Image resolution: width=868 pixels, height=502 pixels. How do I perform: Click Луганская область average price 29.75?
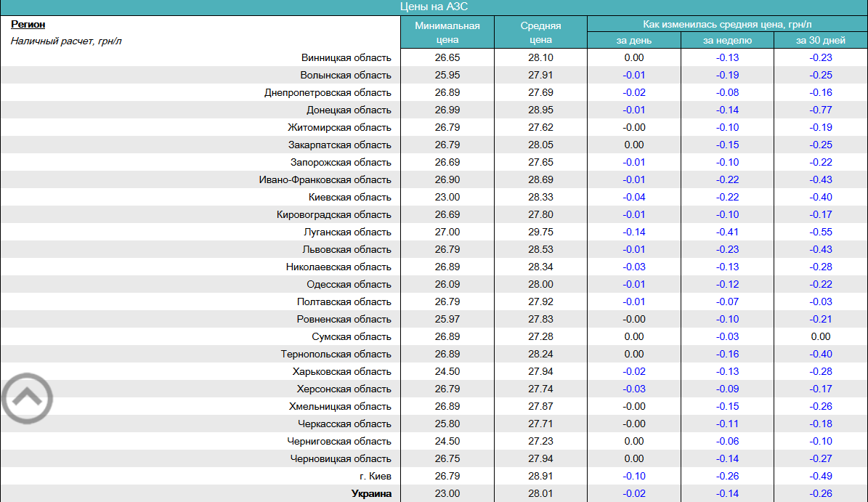pos(540,232)
